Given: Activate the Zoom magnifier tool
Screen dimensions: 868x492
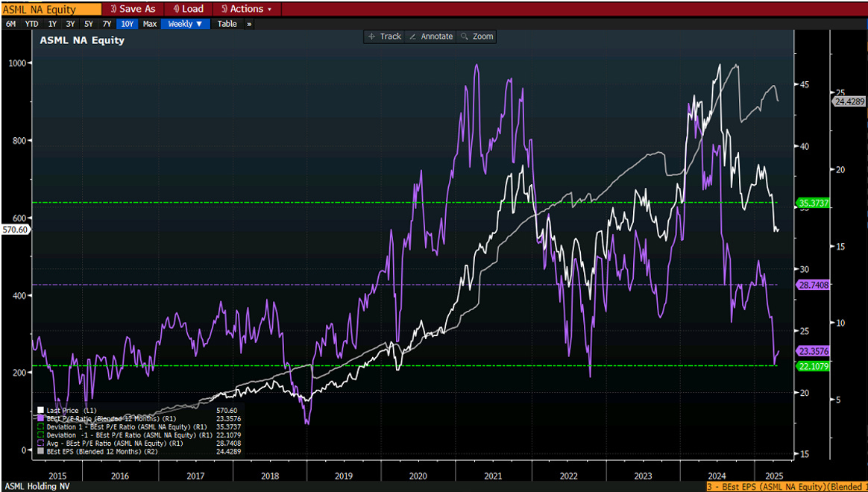Looking at the screenshot, I should (476, 36).
